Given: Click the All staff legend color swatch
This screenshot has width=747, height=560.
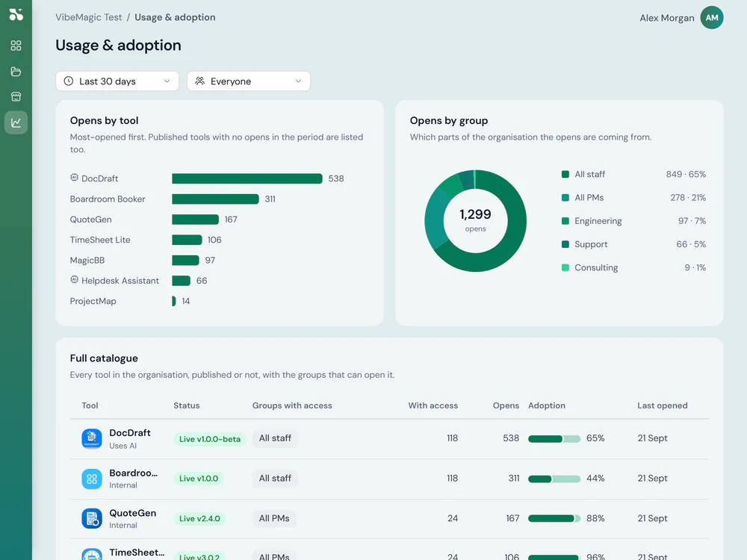Looking at the screenshot, I should (565, 174).
